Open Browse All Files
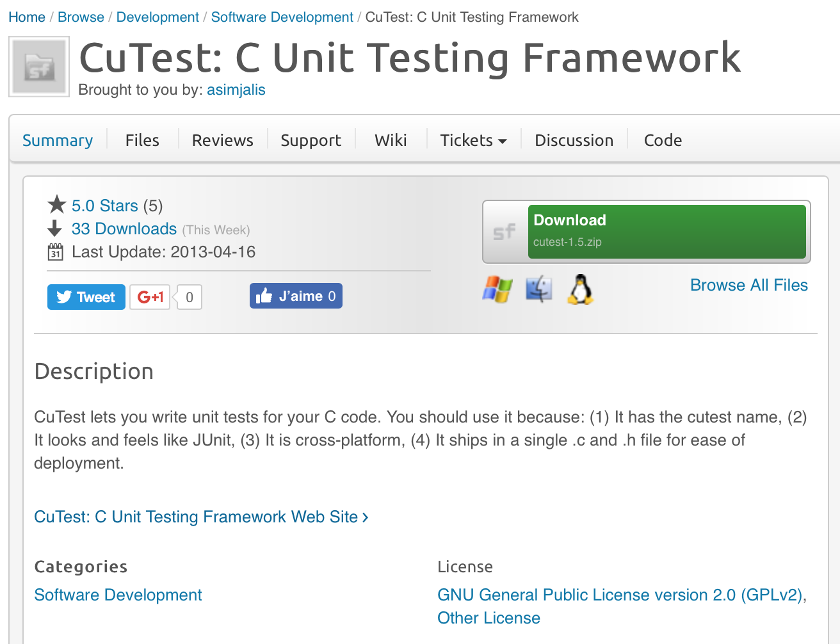This screenshot has height=644, width=840. click(x=748, y=285)
